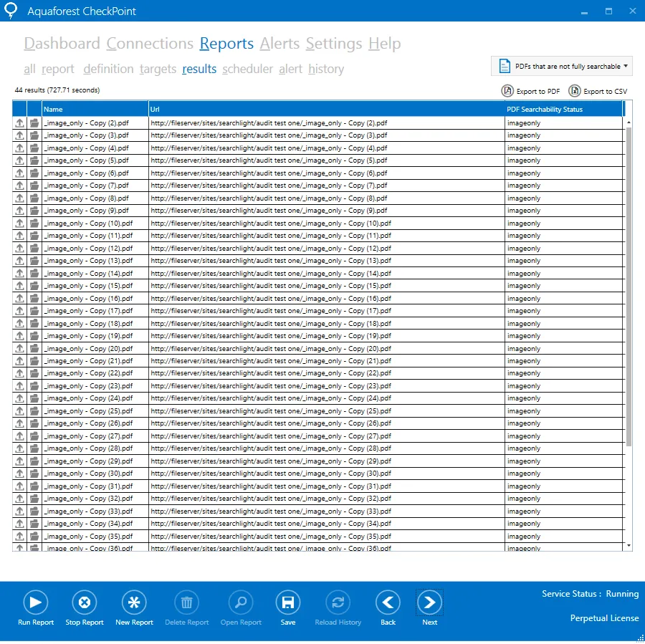645x644 pixels.
Task: Go to Next with right arrow icon
Action: 429,602
